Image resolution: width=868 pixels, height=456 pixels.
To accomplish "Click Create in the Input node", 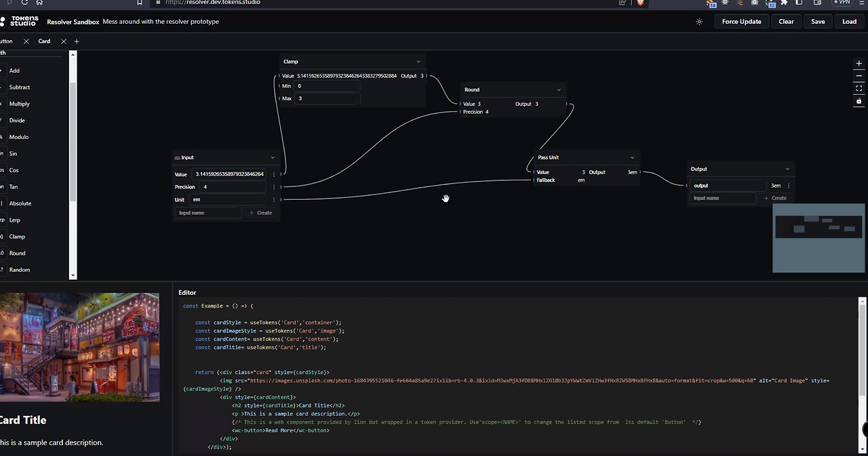I will (261, 213).
